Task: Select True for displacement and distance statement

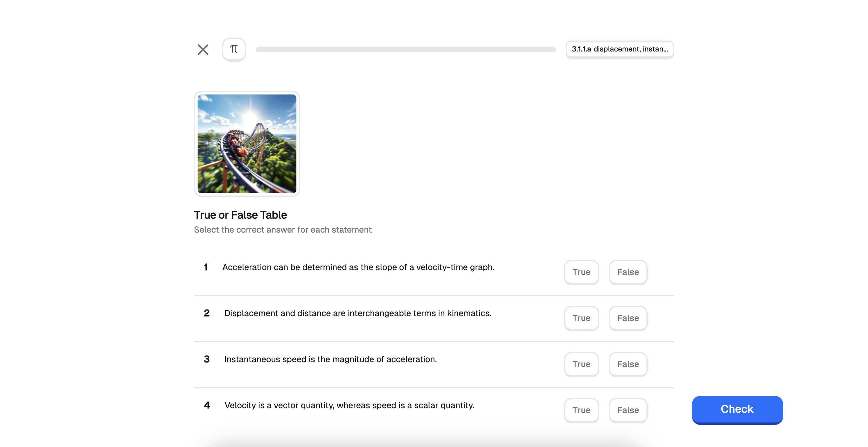Action: click(x=581, y=318)
